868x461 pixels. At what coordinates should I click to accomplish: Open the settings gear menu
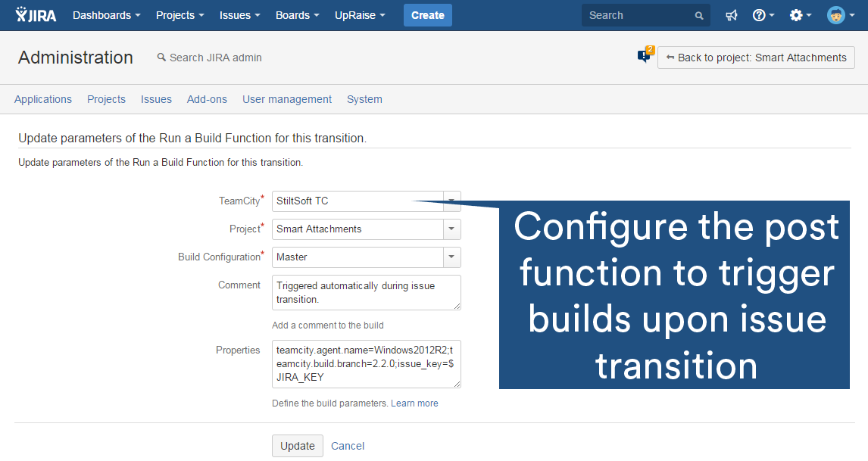click(800, 15)
